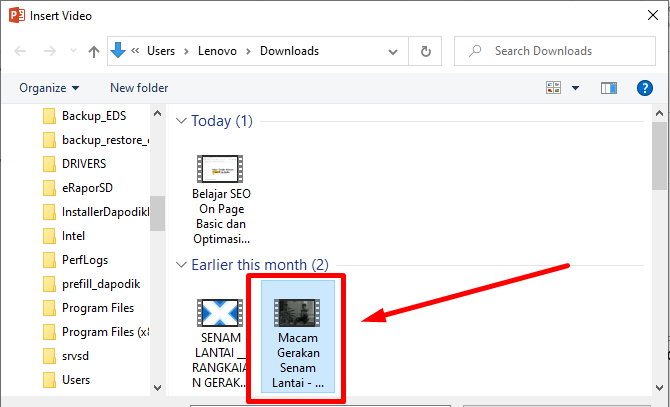Open the Backup_EDS folder
This screenshot has width=670, height=407.
[94, 116]
